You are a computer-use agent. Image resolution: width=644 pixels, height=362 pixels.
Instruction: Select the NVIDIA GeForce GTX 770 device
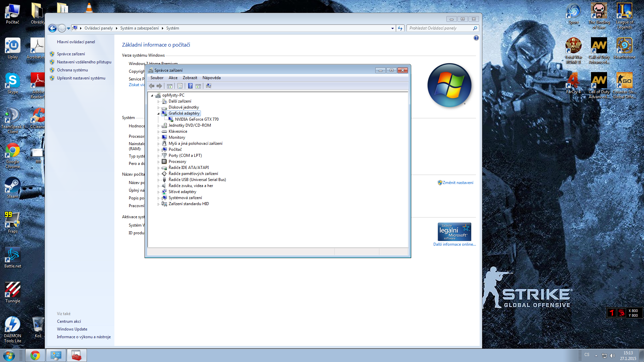coord(197,119)
